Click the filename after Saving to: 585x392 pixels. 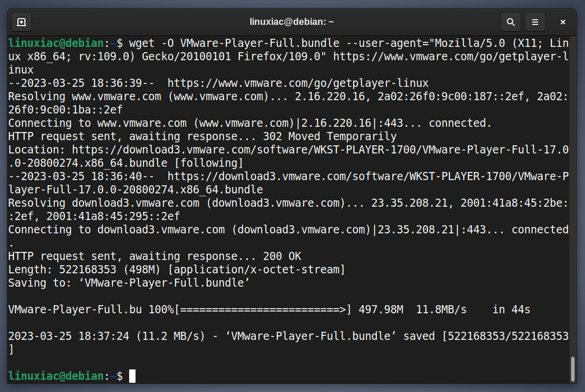tap(164, 283)
